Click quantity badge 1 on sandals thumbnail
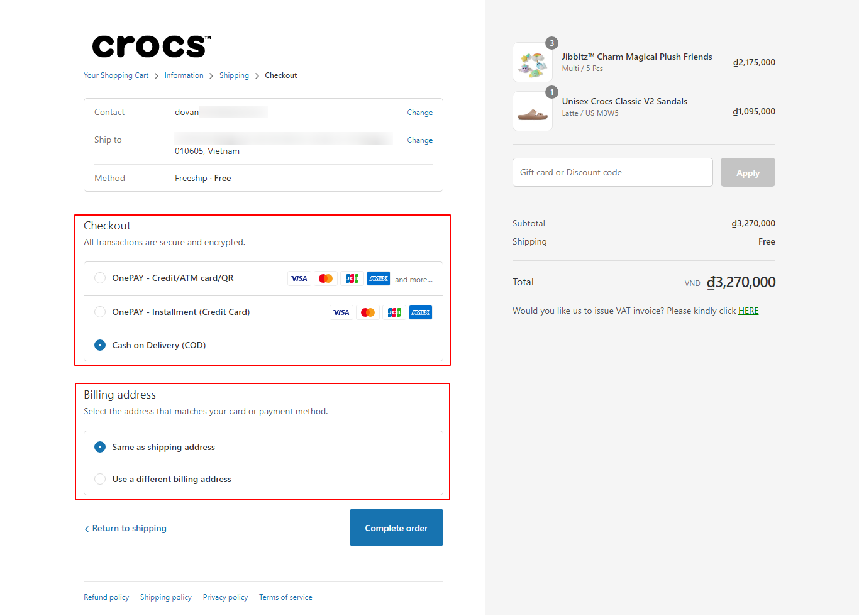This screenshot has width=859, height=616. point(551,92)
